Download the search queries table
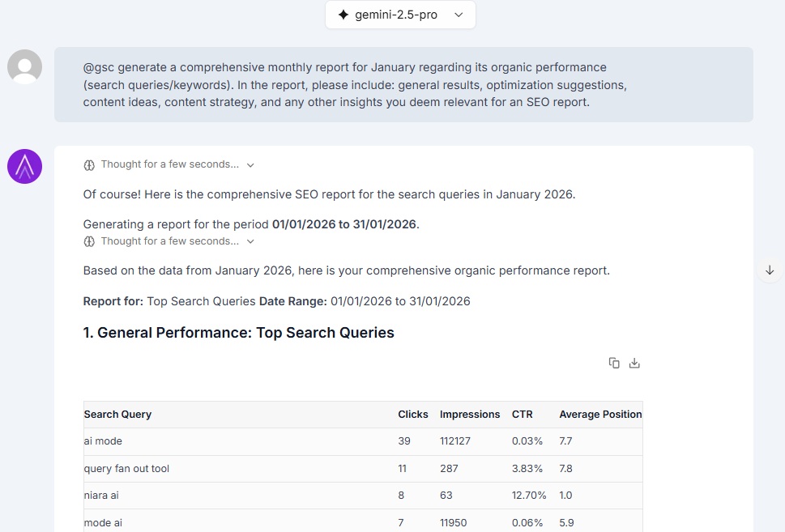Image resolution: width=785 pixels, height=532 pixels. pos(634,363)
